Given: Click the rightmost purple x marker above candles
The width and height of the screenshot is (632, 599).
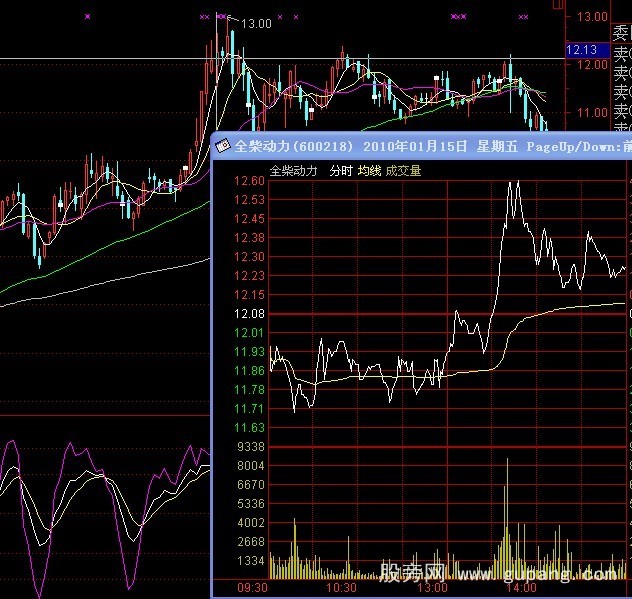Looking at the screenshot, I should click(523, 16).
